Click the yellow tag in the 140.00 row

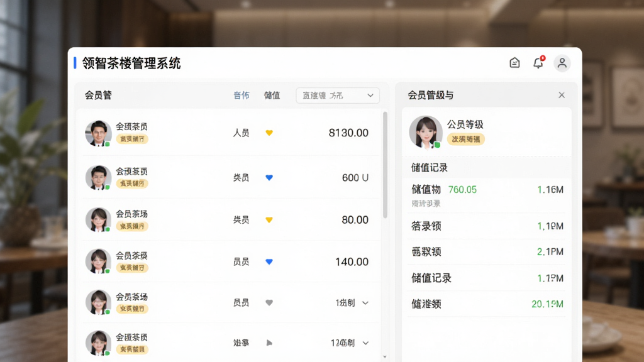coord(132,268)
